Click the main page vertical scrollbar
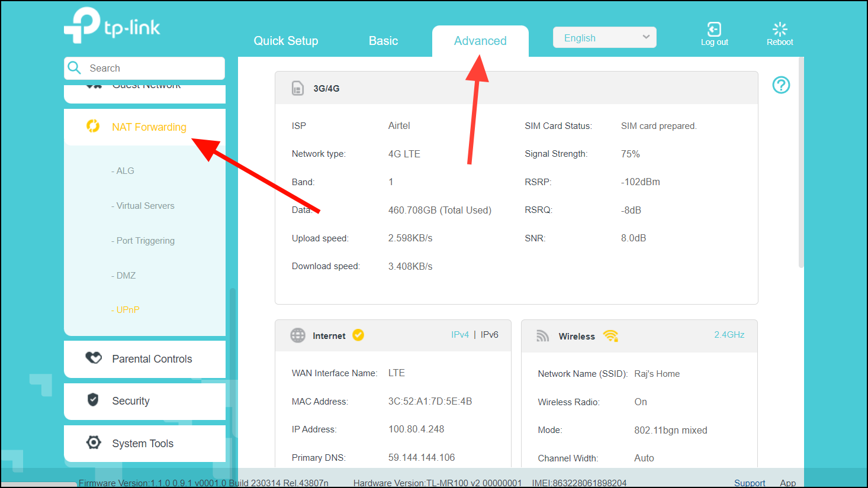The image size is (868, 488). (801, 163)
